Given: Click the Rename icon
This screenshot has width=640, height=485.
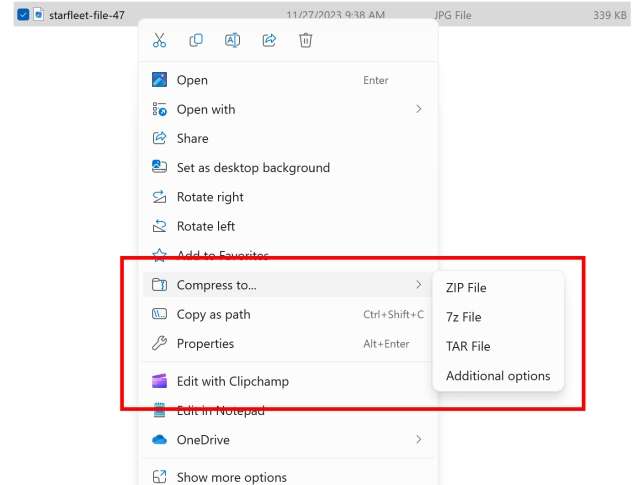Looking at the screenshot, I should click(232, 41).
